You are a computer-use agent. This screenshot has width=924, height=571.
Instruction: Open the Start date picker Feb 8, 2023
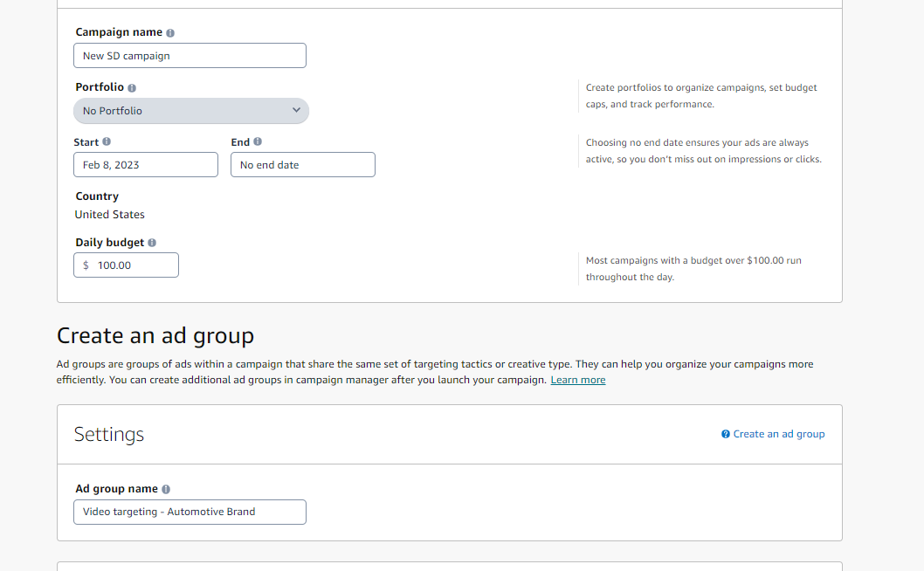point(146,165)
